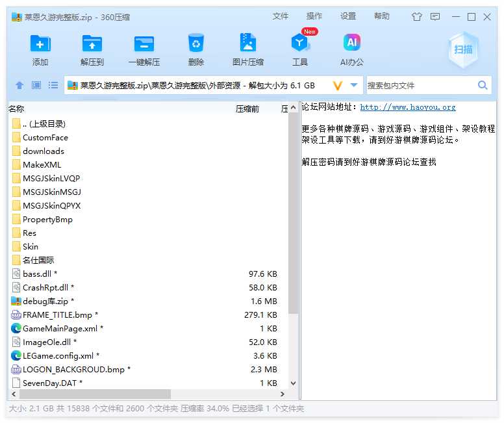The image size is (504, 423).
Task: Click the 解压密码请到好游棋牌源码论坛查找 comment line
Action: tap(369, 162)
